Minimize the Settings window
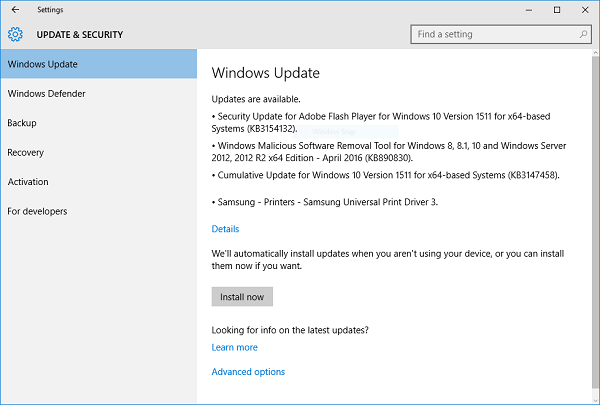This screenshot has width=600, height=405. [529, 10]
